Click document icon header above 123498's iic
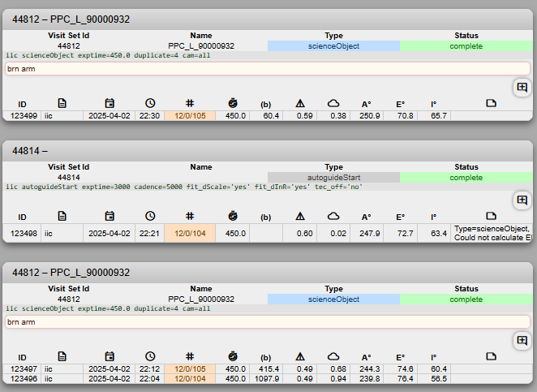 [62, 217]
